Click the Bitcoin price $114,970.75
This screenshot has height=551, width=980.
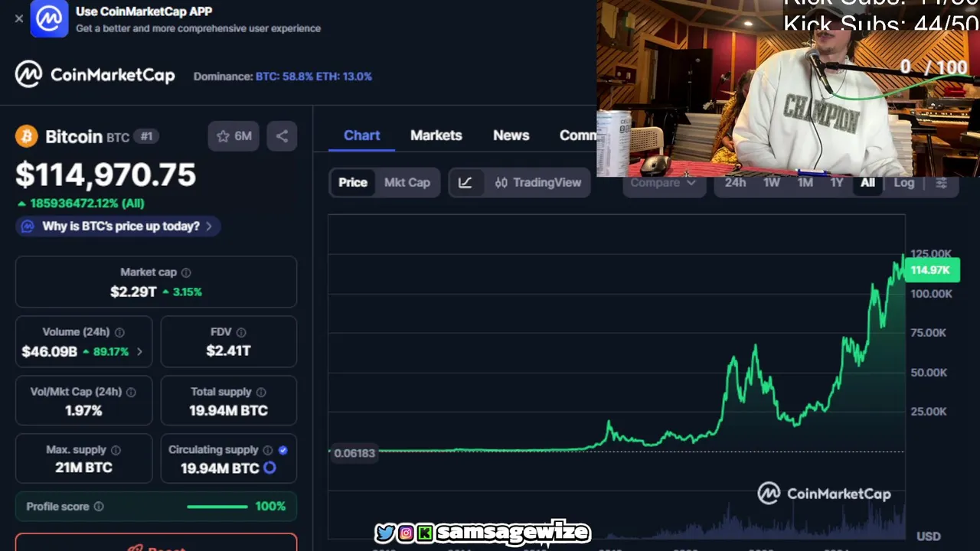(x=106, y=175)
